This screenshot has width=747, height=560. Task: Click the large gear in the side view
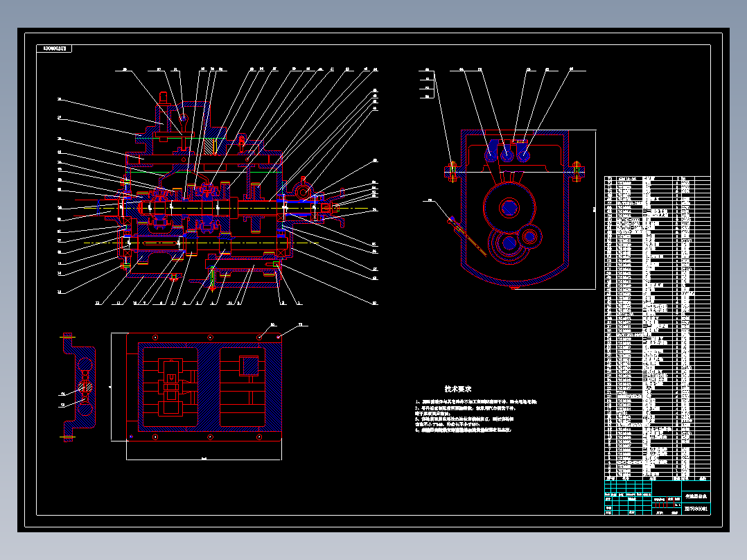click(509, 207)
